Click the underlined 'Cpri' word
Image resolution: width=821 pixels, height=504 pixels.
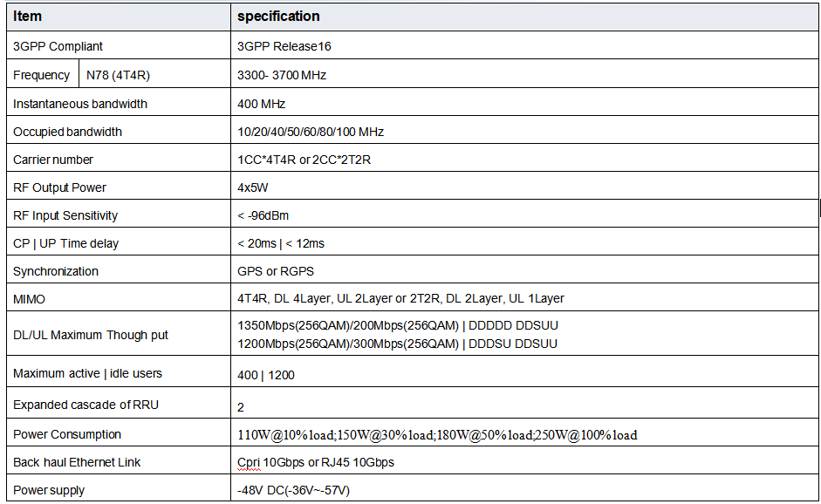click(x=249, y=462)
